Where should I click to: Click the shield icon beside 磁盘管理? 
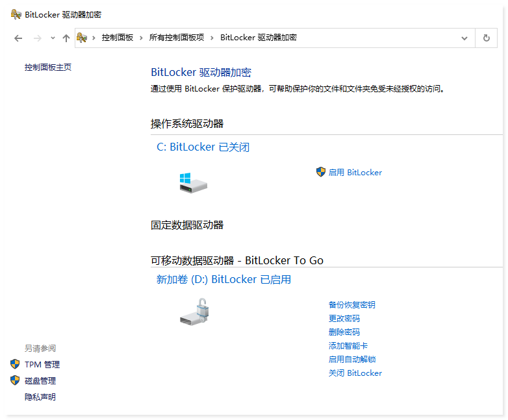15,380
